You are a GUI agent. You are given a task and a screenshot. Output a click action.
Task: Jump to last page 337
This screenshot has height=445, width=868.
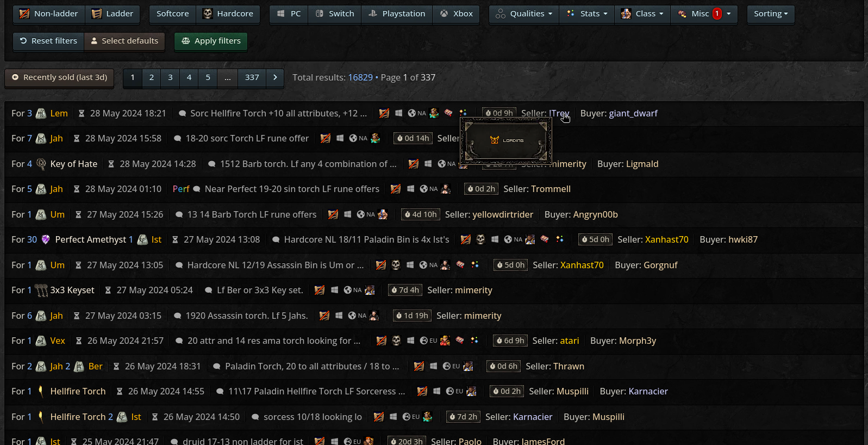point(252,77)
